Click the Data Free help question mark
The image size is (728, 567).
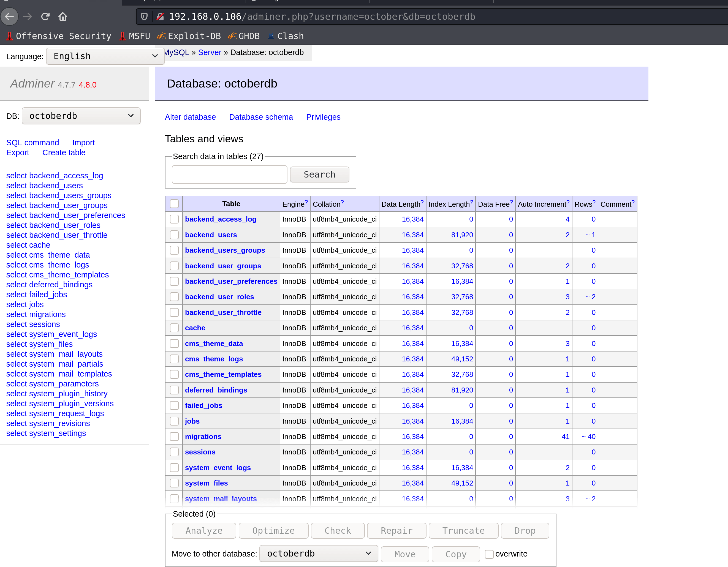coord(511,202)
